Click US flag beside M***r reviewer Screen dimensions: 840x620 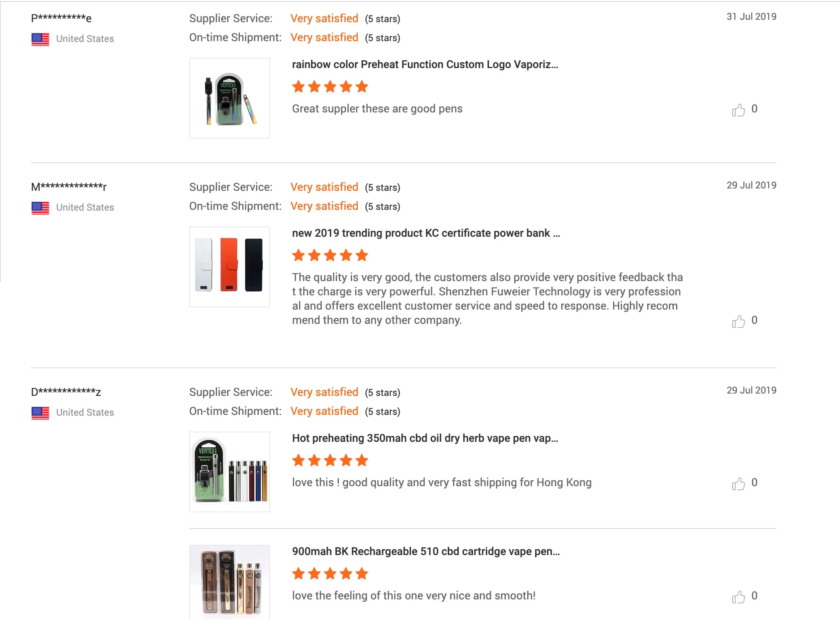pyautogui.click(x=40, y=208)
